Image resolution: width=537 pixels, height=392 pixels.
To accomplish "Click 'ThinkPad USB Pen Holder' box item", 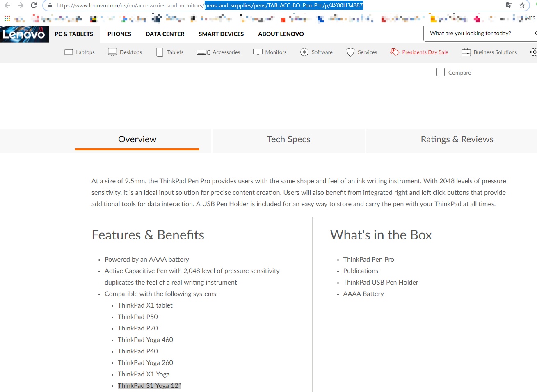I will pos(381,282).
